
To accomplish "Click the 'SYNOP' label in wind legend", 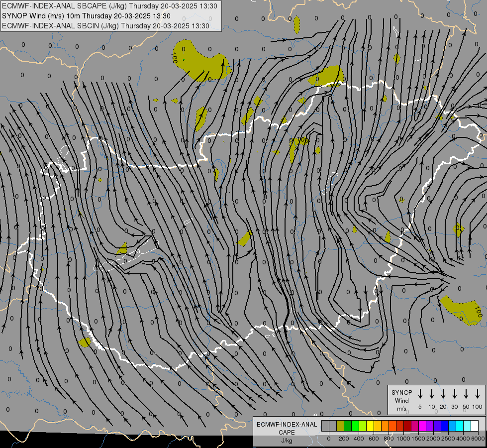I will (x=401, y=392).
